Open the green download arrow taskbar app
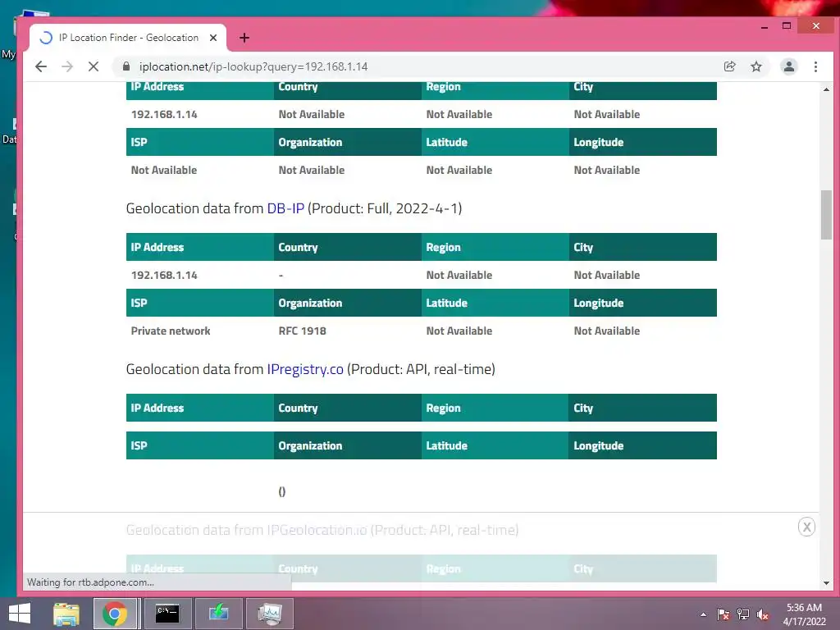This screenshot has width=840, height=630. point(218,614)
